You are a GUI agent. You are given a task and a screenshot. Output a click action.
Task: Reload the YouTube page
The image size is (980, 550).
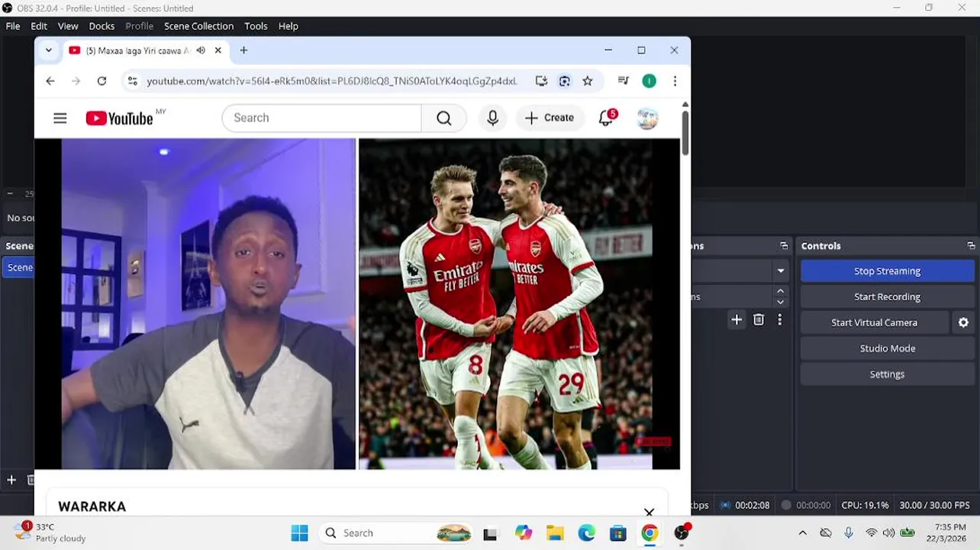pos(102,81)
